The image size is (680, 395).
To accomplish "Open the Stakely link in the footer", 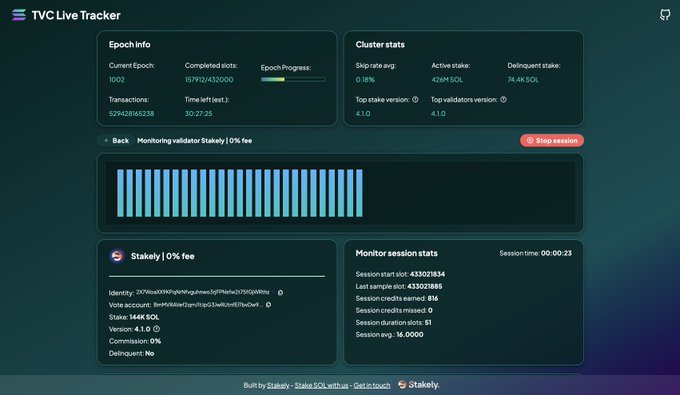I will [278, 385].
